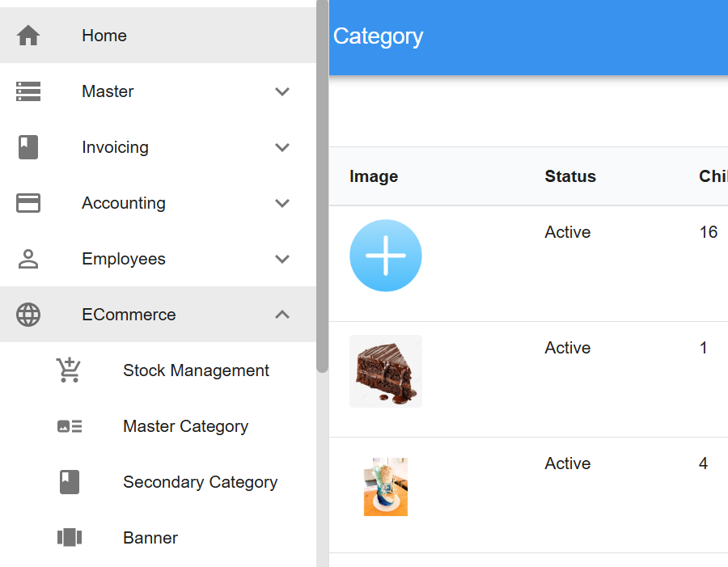Click the Banner carousel icon

pos(70,538)
